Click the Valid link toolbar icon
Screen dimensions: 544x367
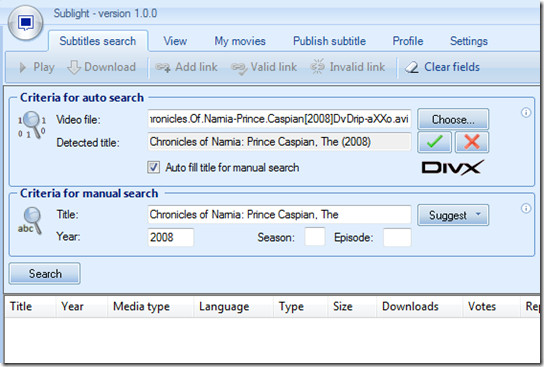click(239, 68)
